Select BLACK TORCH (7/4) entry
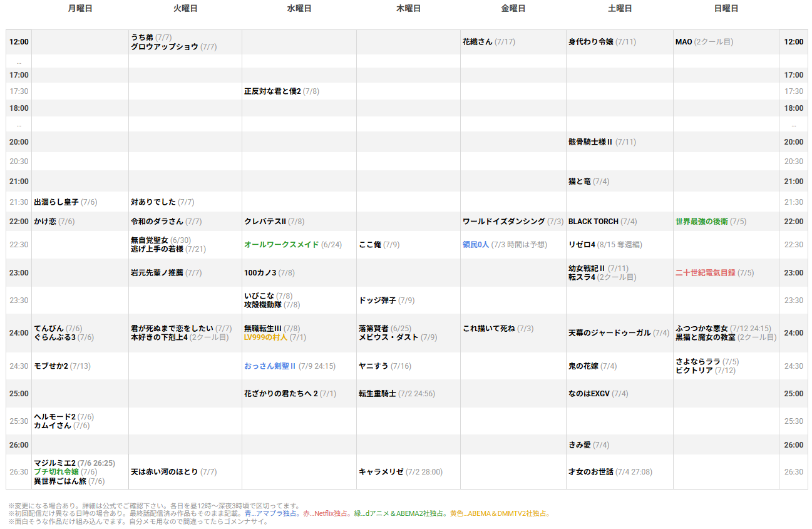 603,222
